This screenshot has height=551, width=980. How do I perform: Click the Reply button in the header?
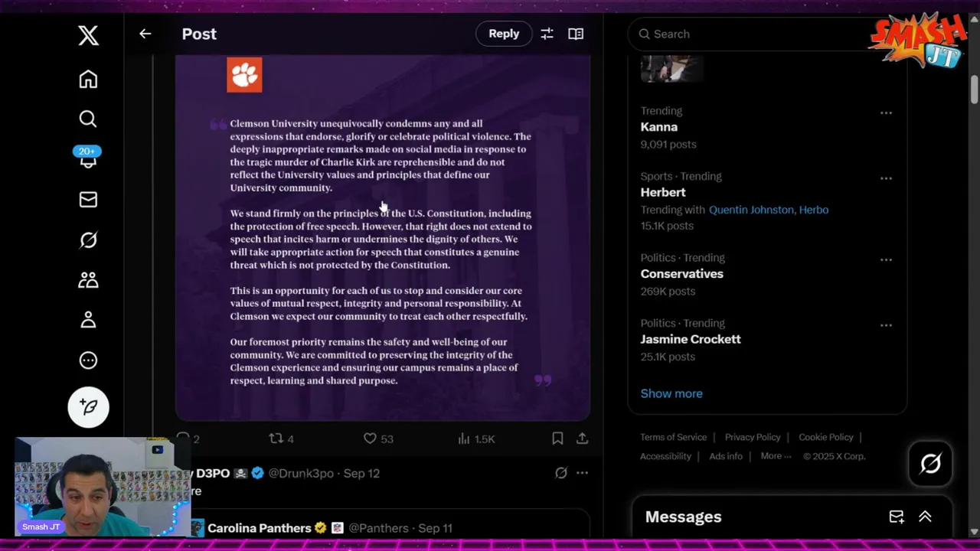click(504, 34)
